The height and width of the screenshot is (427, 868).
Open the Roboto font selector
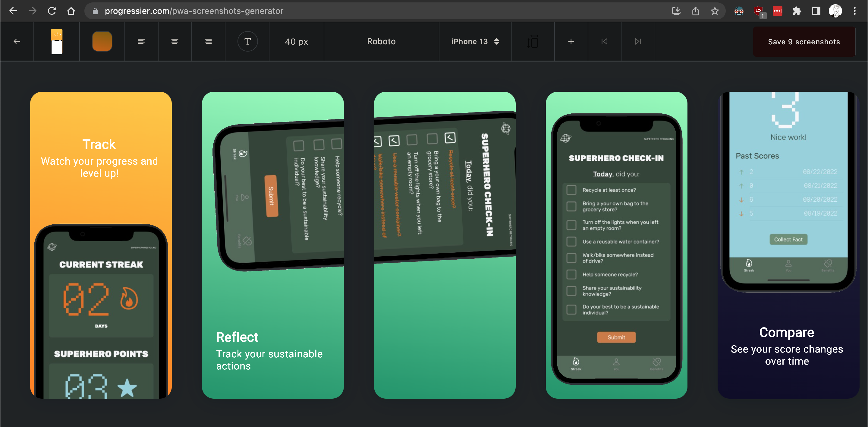click(381, 41)
